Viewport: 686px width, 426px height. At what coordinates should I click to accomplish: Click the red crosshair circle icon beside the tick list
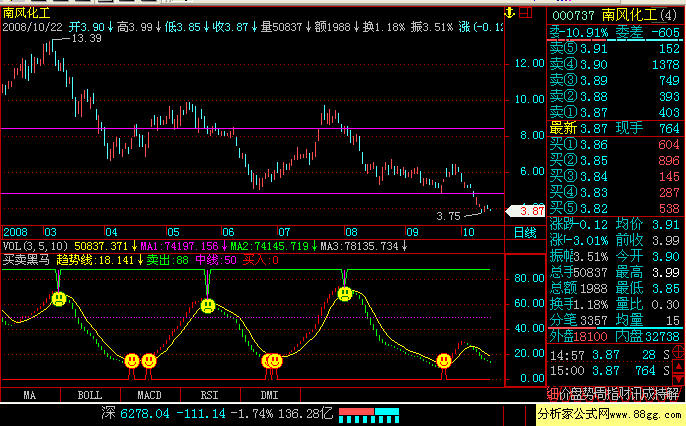(679, 352)
